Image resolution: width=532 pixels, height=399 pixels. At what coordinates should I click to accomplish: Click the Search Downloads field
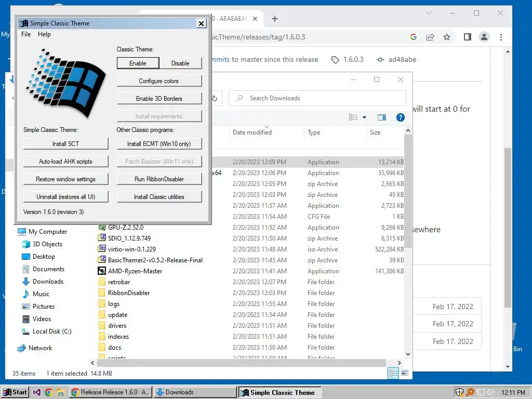tap(317, 98)
